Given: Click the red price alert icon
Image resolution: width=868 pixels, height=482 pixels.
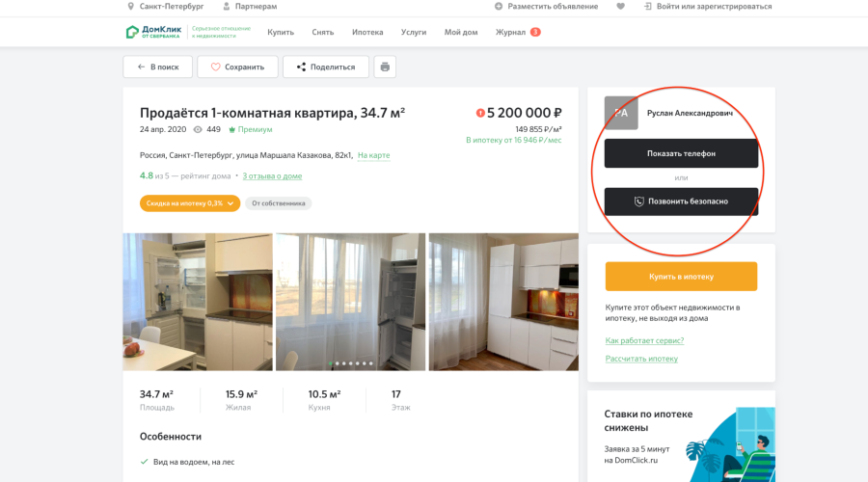Looking at the screenshot, I should [x=480, y=113].
